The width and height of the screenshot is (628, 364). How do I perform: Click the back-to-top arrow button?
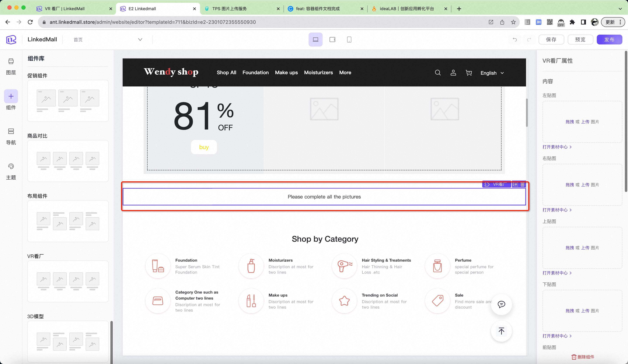point(501,331)
